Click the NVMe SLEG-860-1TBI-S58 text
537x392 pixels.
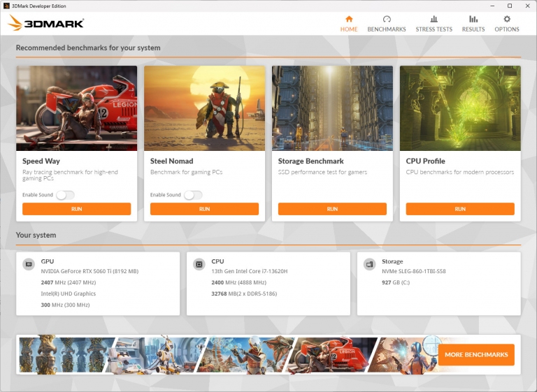click(x=414, y=271)
